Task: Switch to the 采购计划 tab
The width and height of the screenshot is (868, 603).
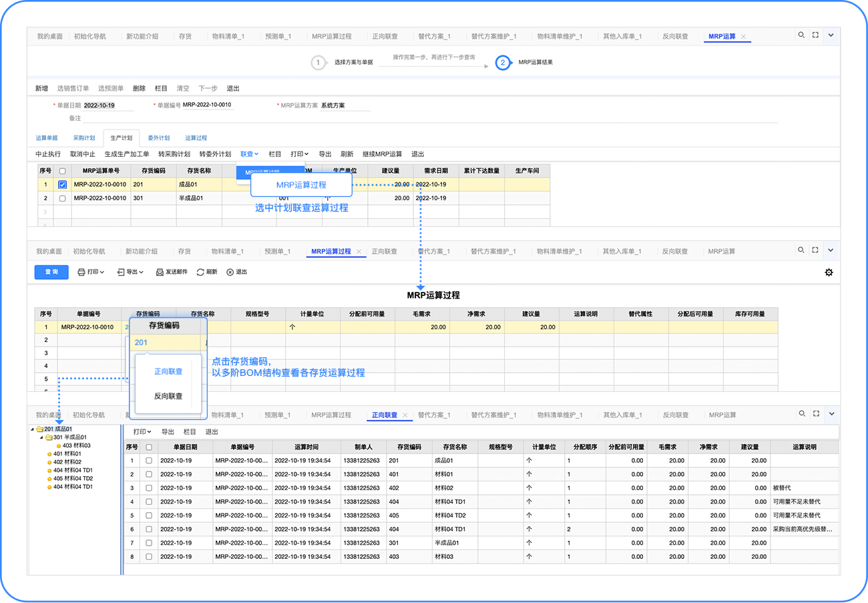Action: (84, 138)
